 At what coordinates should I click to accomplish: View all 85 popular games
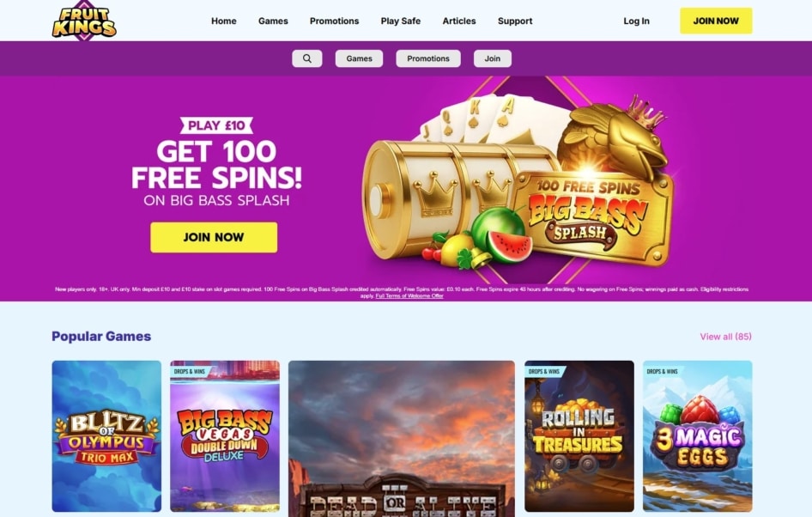click(x=725, y=336)
